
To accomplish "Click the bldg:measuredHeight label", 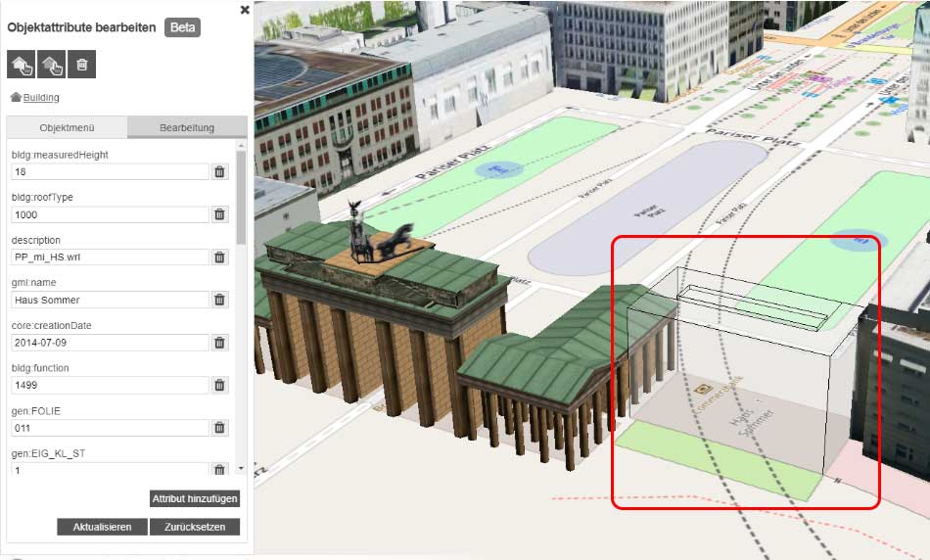I will click(60, 155).
